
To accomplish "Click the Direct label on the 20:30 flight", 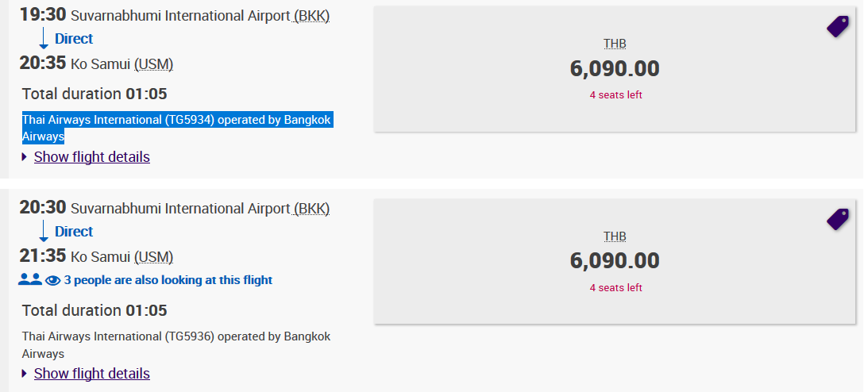I will click(74, 231).
